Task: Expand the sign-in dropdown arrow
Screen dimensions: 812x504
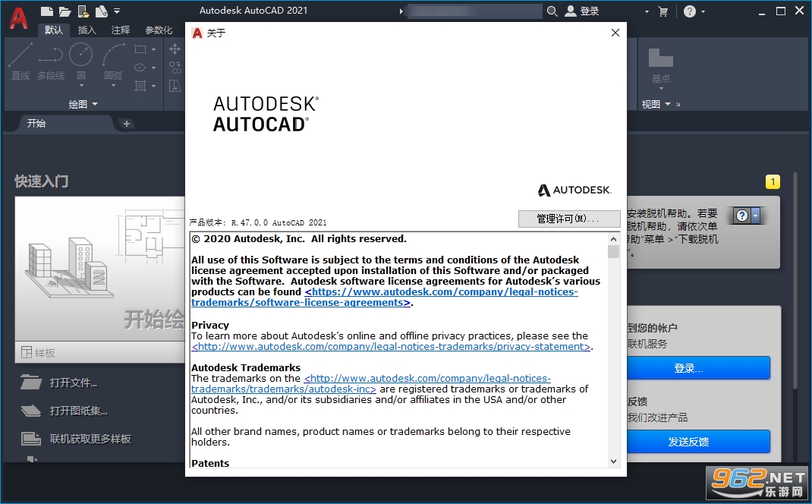Action: (x=647, y=11)
